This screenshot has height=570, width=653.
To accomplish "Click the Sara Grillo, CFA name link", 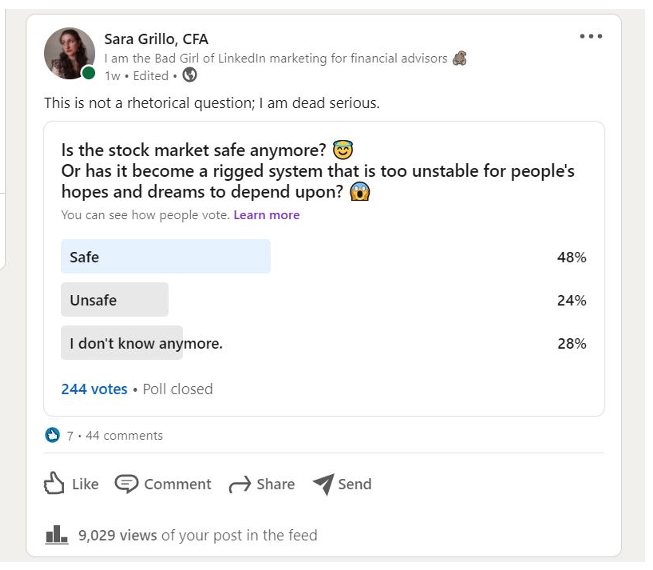I will tap(156, 39).
